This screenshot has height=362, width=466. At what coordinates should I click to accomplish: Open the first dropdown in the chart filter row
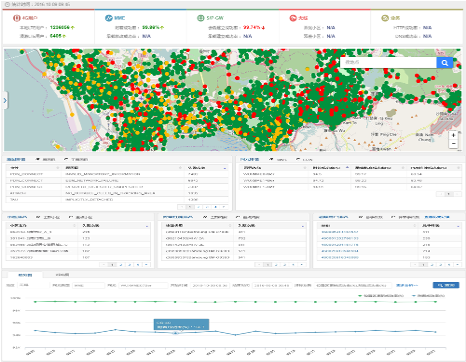tap(33, 285)
